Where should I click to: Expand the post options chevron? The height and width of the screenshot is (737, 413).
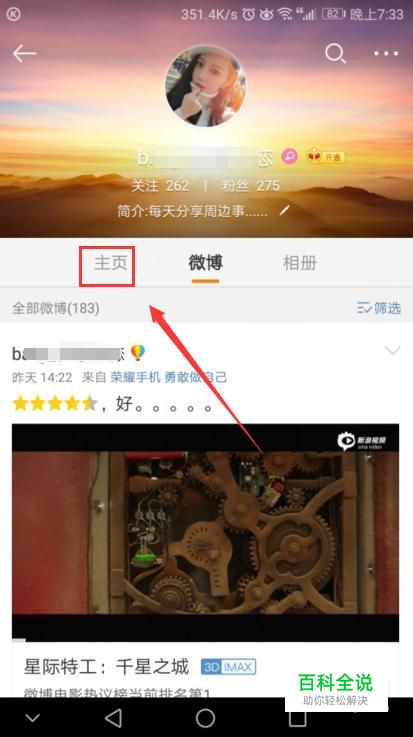click(392, 350)
